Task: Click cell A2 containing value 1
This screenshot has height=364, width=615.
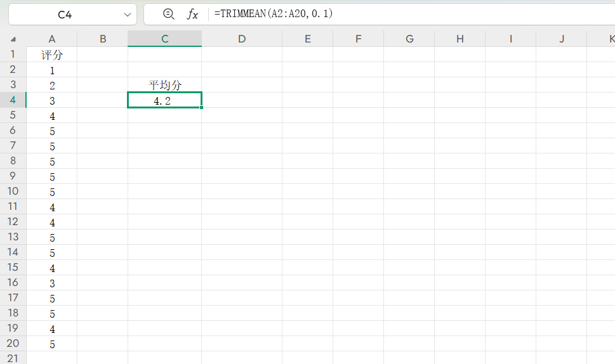Action: click(52, 70)
